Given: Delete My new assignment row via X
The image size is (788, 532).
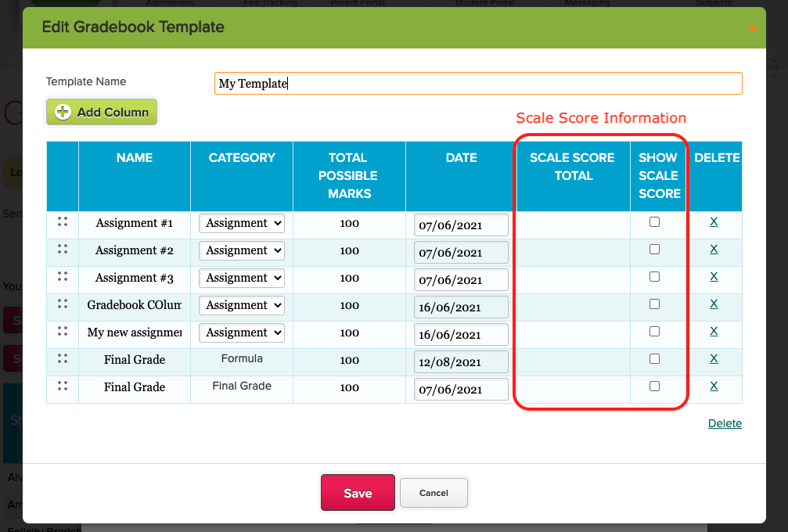Looking at the screenshot, I should [x=714, y=331].
